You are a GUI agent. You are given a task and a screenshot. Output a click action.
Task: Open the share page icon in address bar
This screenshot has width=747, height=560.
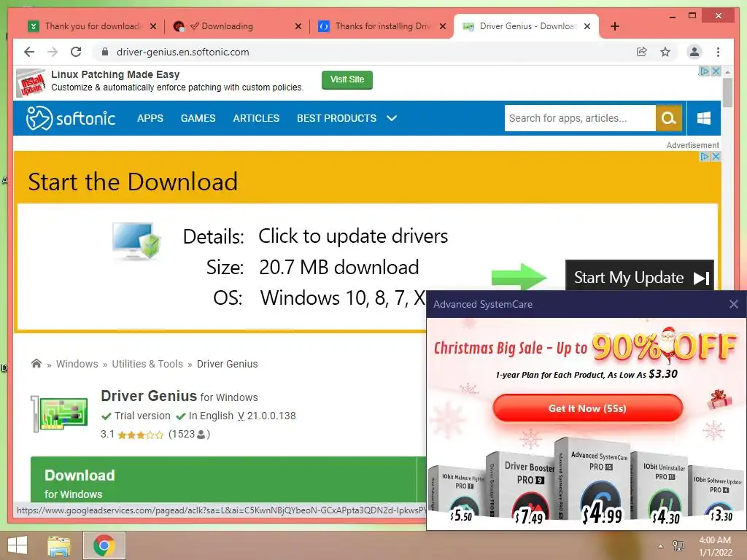point(642,52)
